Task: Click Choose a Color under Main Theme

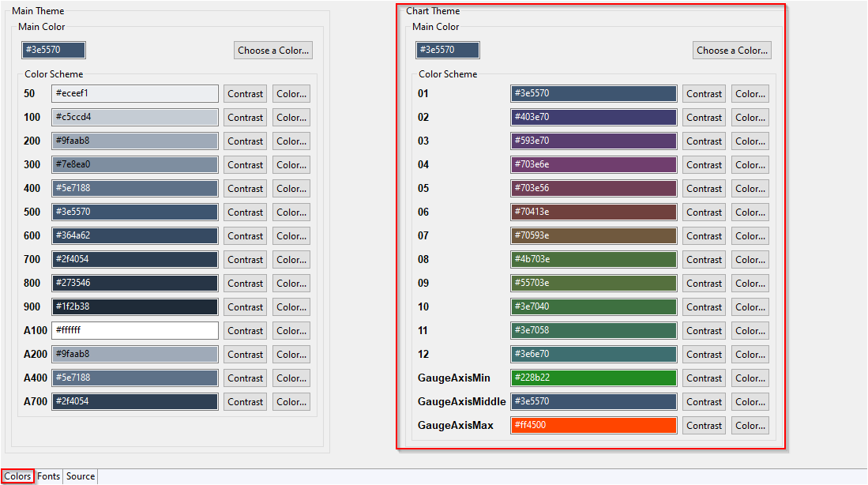Action: tap(272, 50)
